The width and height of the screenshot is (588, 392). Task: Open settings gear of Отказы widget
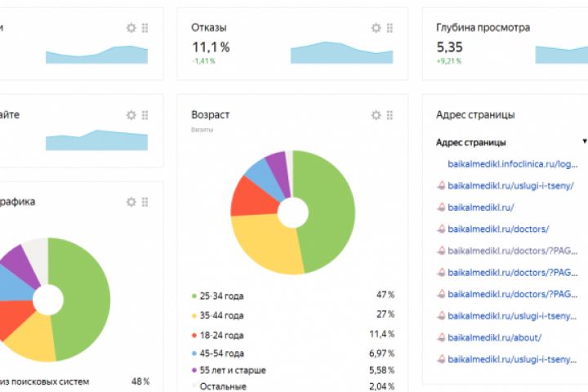pos(376,28)
